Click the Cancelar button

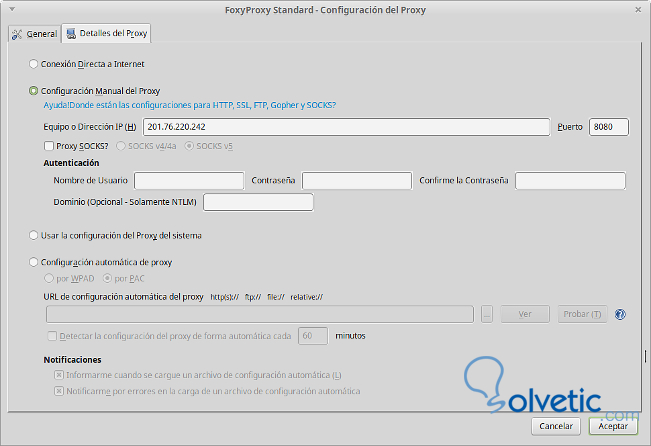click(556, 426)
